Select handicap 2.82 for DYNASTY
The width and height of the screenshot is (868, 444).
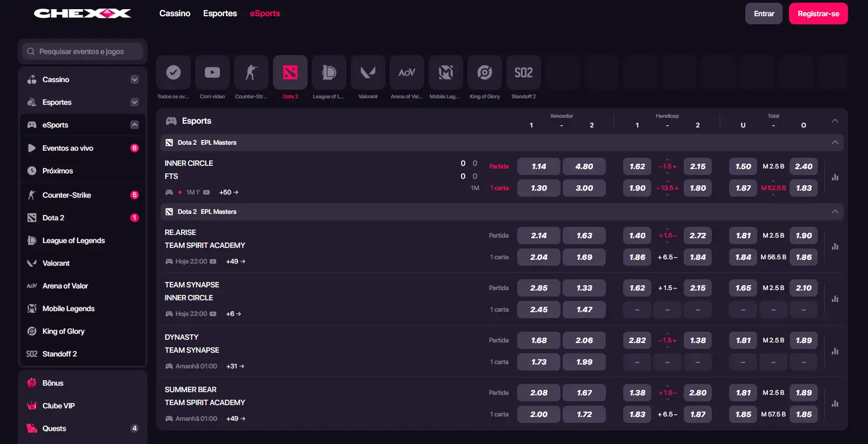637,340
